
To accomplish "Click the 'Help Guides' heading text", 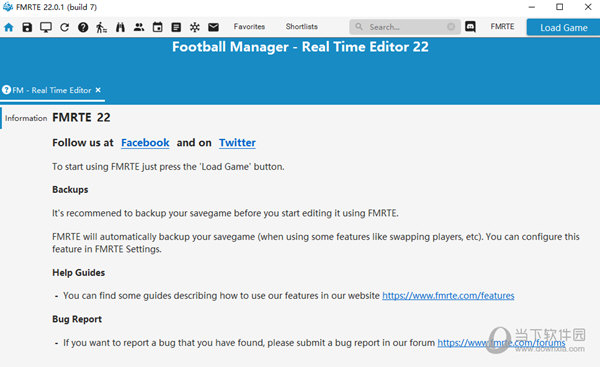I will tap(78, 272).
